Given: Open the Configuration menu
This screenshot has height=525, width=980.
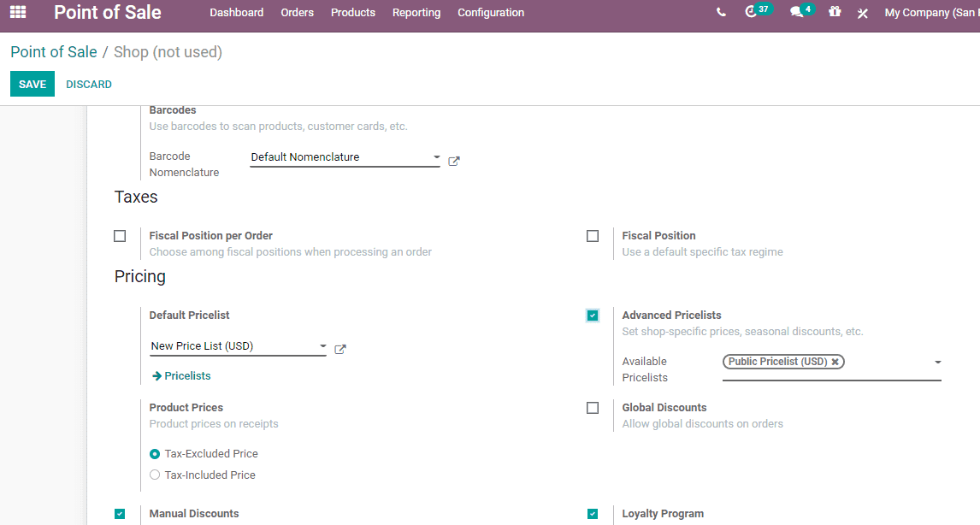Looking at the screenshot, I should point(491,13).
